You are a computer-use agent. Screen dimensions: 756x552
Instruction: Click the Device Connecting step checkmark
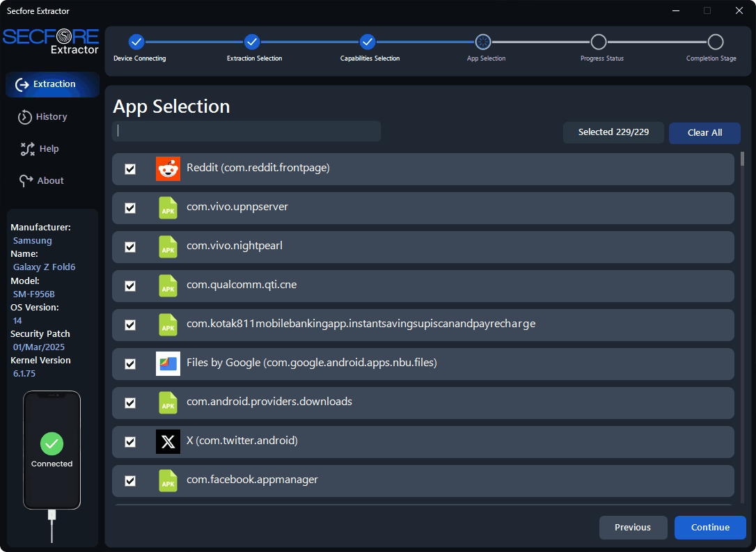point(136,42)
